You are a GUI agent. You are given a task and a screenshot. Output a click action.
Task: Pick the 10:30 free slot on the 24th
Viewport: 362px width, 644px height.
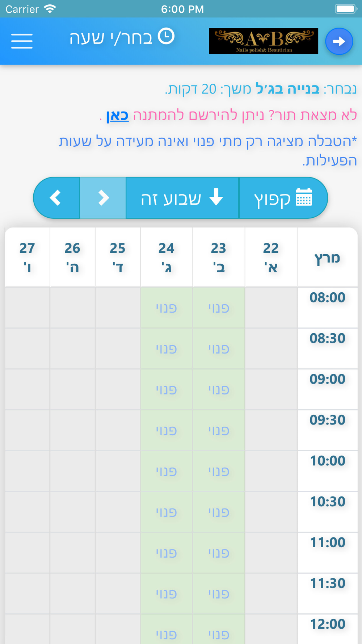(x=167, y=512)
